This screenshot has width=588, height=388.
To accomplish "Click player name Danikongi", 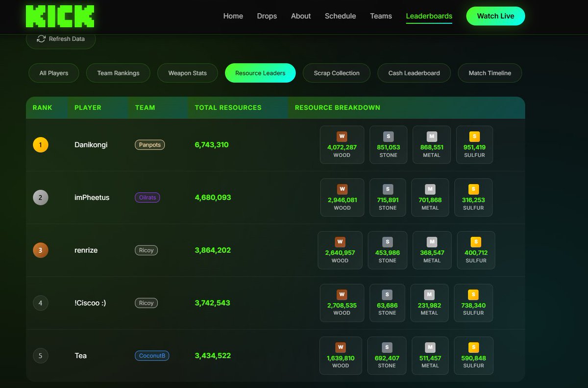I will 91,145.
